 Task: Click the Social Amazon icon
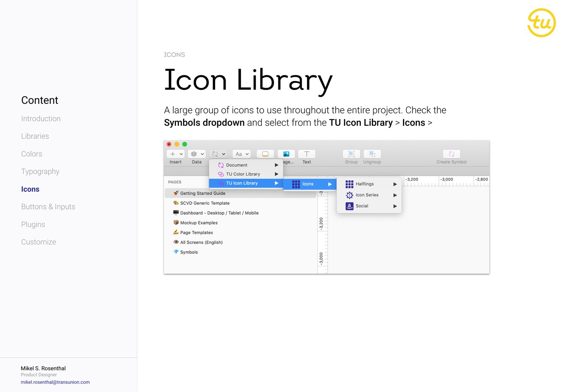point(350,206)
